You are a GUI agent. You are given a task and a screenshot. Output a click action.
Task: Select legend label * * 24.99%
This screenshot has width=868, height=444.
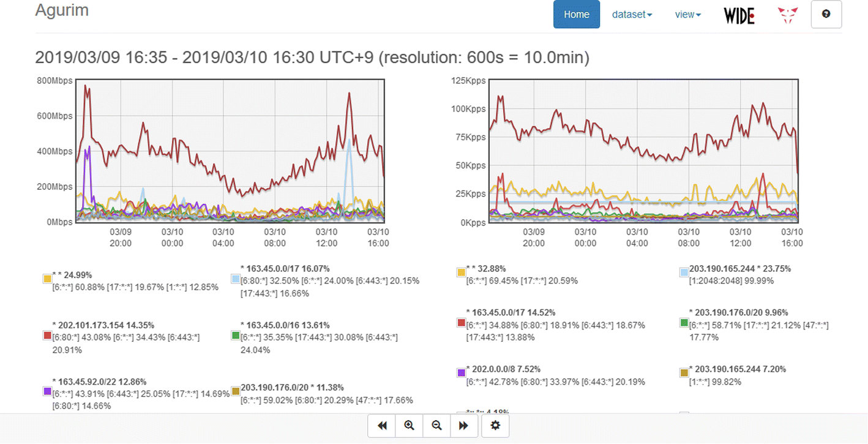(x=72, y=275)
